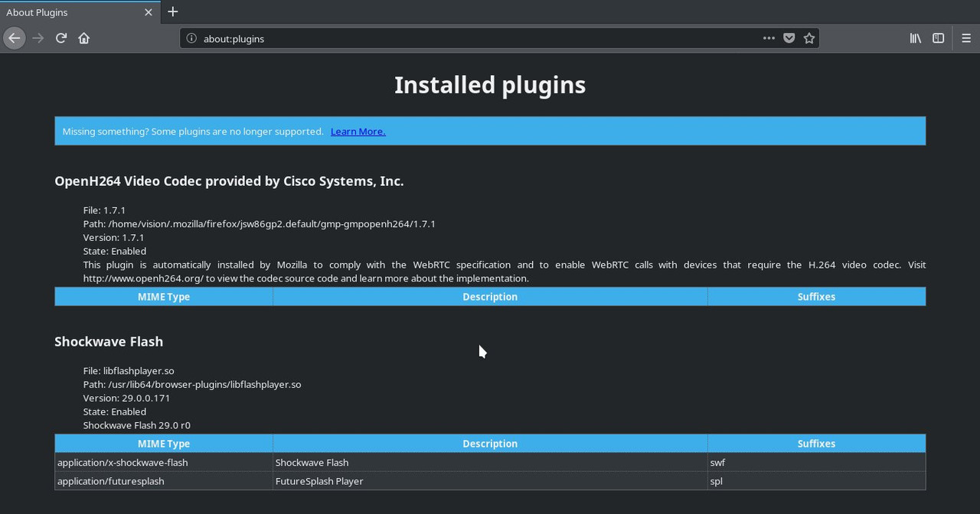Click MIME Type header in Shockwave table
980x514 pixels.
click(x=164, y=444)
